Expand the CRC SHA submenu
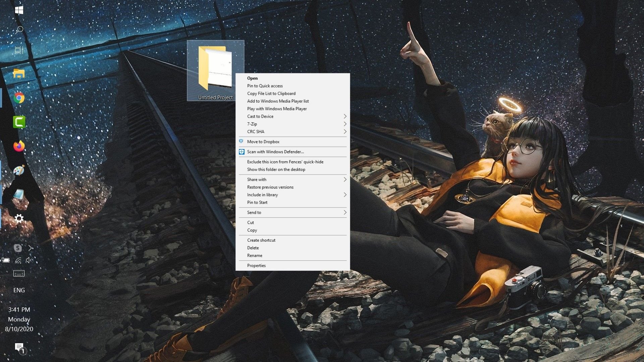Image resolution: width=644 pixels, height=362 pixels. (x=293, y=131)
